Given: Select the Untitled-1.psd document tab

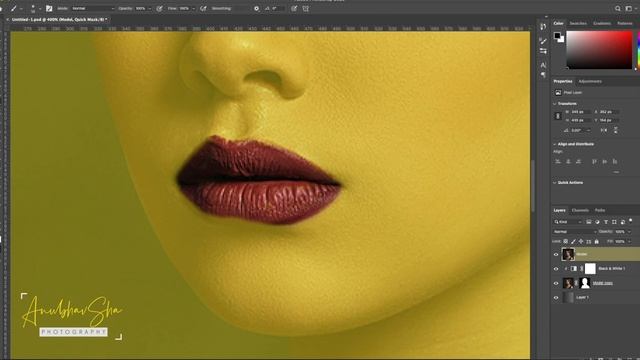Looking at the screenshot, I should click(60, 19).
